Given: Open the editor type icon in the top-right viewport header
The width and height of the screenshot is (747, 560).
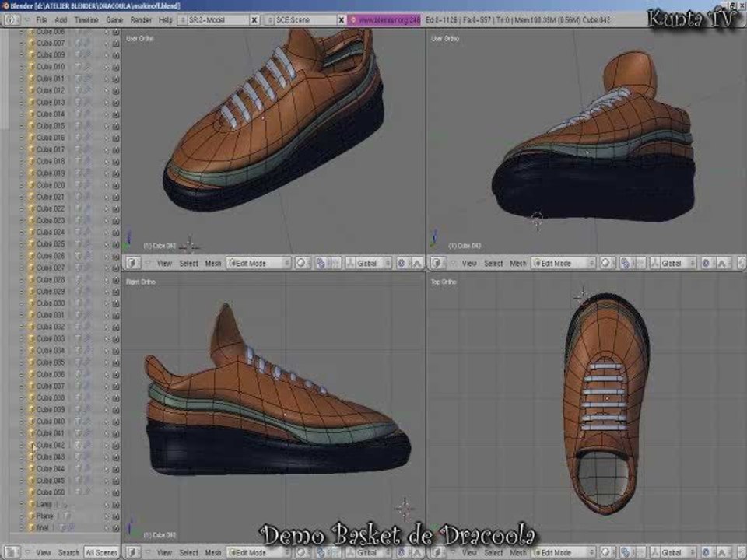Looking at the screenshot, I should [438, 263].
